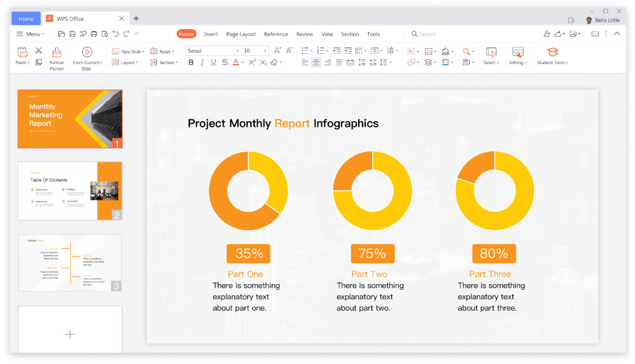Open Bella Little account profile
This screenshot has width=635, height=364.
coord(603,20)
